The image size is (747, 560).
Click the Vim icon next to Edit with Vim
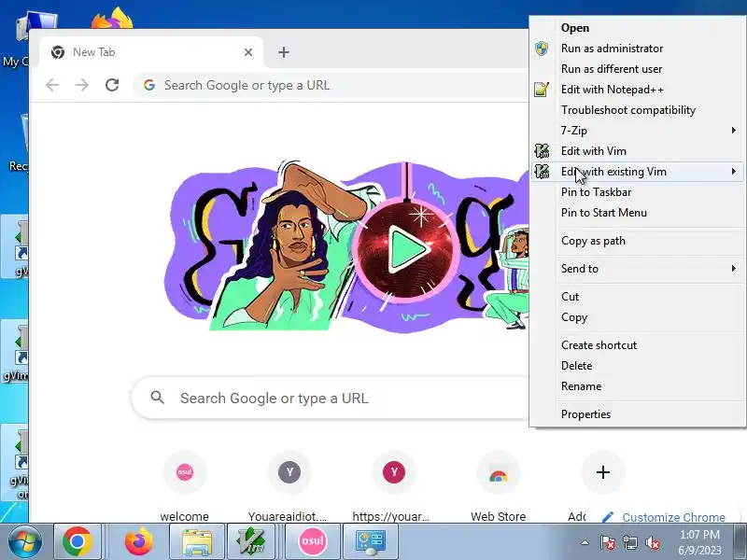(542, 150)
